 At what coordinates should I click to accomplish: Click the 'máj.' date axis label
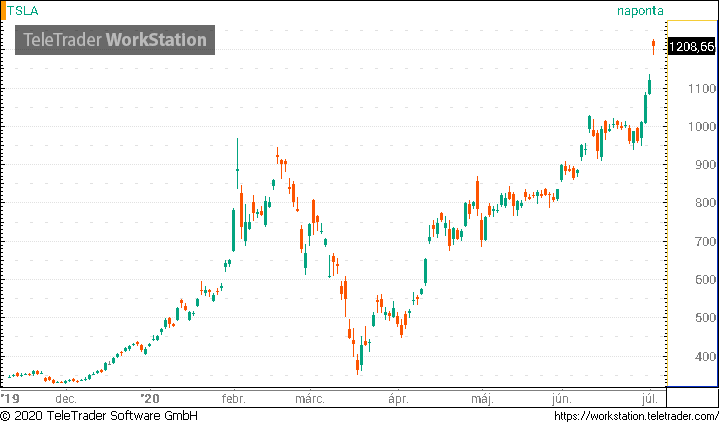pyautogui.click(x=482, y=399)
